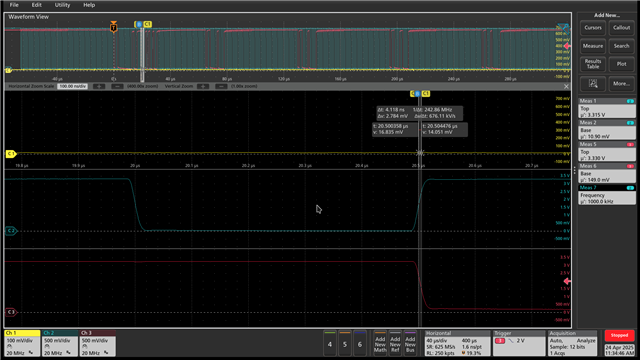Open the Results Table
This screenshot has width=640, height=360.
click(x=593, y=64)
